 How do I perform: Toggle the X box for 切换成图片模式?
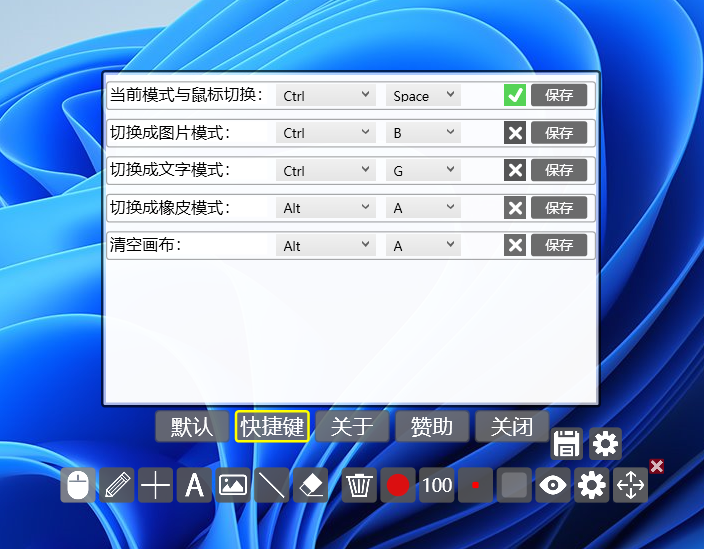(515, 133)
